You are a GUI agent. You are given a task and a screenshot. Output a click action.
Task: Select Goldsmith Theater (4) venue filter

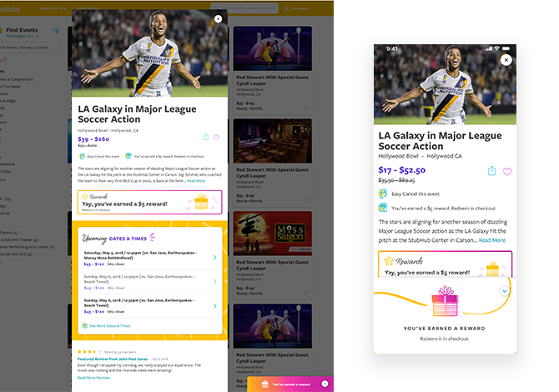[x=20, y=240]
